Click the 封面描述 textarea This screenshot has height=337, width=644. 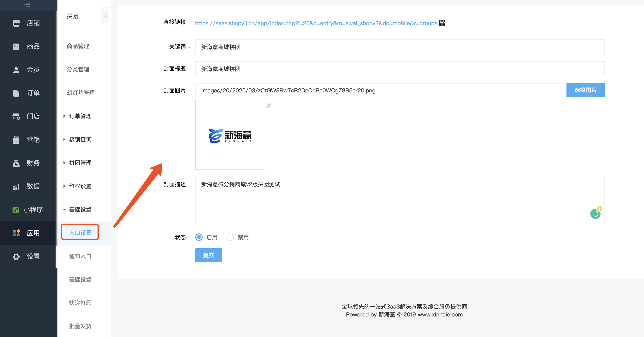coord(400,200)
